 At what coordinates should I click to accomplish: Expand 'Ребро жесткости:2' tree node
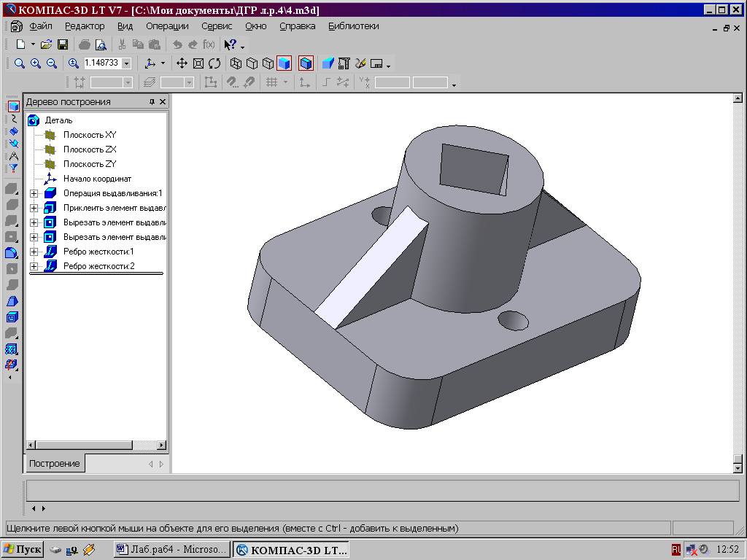[34, 266]
